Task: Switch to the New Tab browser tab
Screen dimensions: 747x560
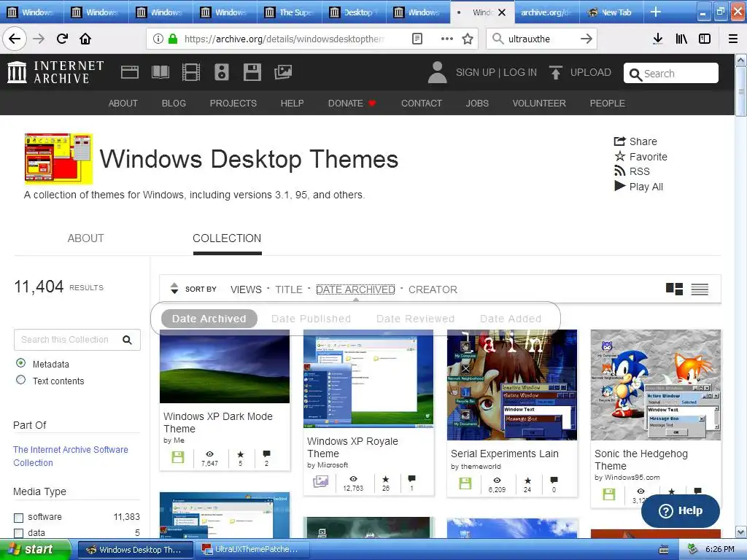Action: pos(611,12)
